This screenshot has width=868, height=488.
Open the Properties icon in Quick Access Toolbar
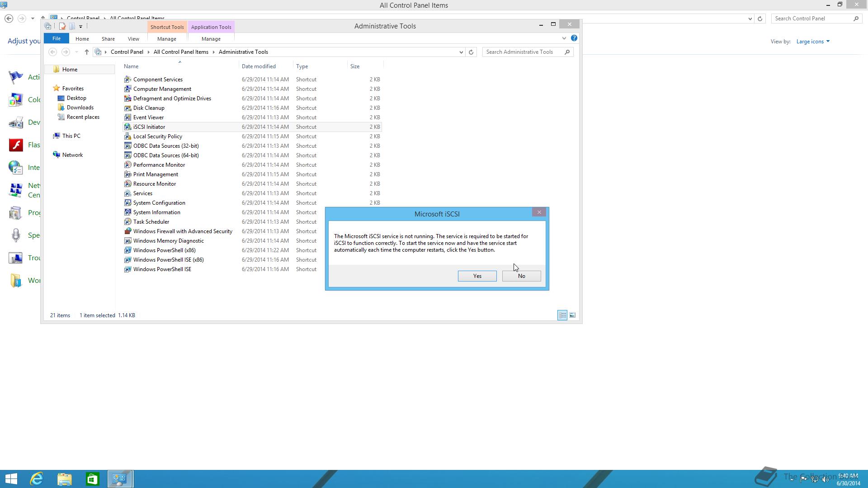62,26
